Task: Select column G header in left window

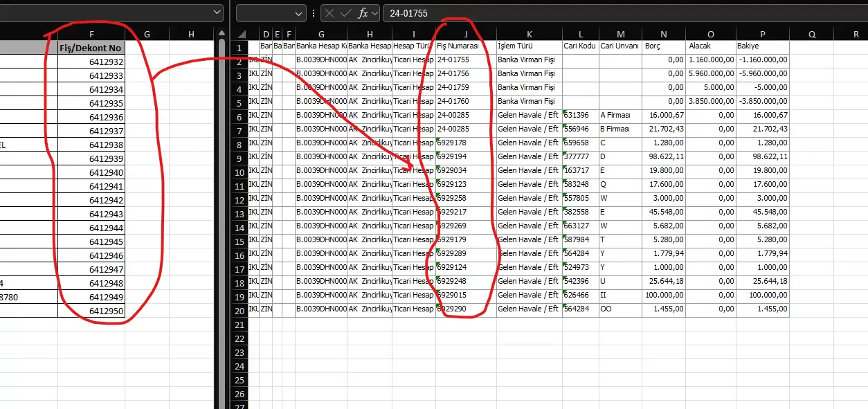Action: pyautogui.click(x=147, y=34)
